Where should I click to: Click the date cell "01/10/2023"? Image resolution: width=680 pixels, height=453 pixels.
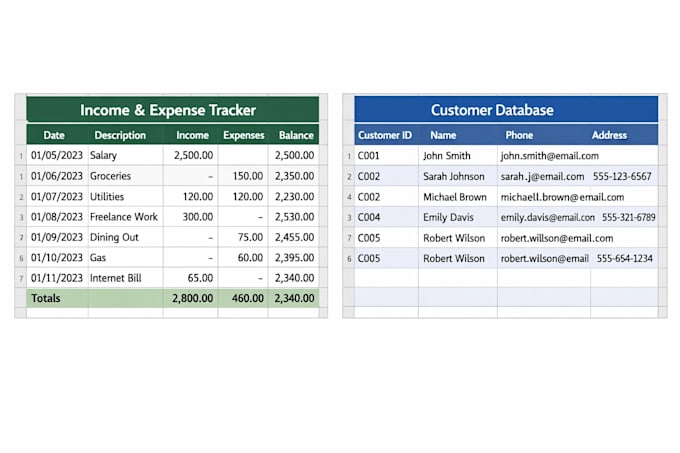click(56, 257)
